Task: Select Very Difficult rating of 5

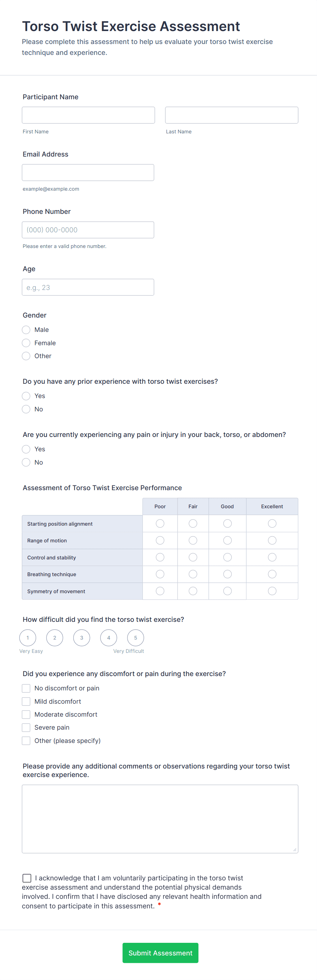Action: [x=135, y=638]
